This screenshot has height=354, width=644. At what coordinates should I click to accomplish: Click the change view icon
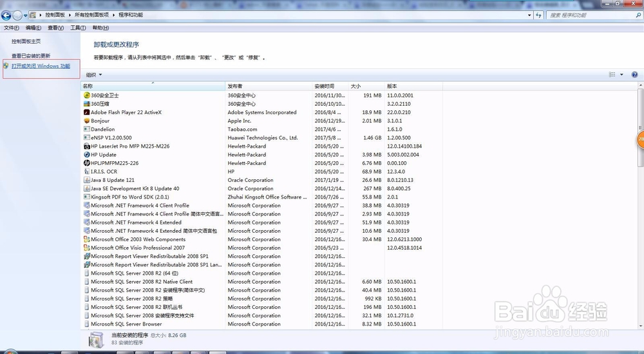coord(612,75)
